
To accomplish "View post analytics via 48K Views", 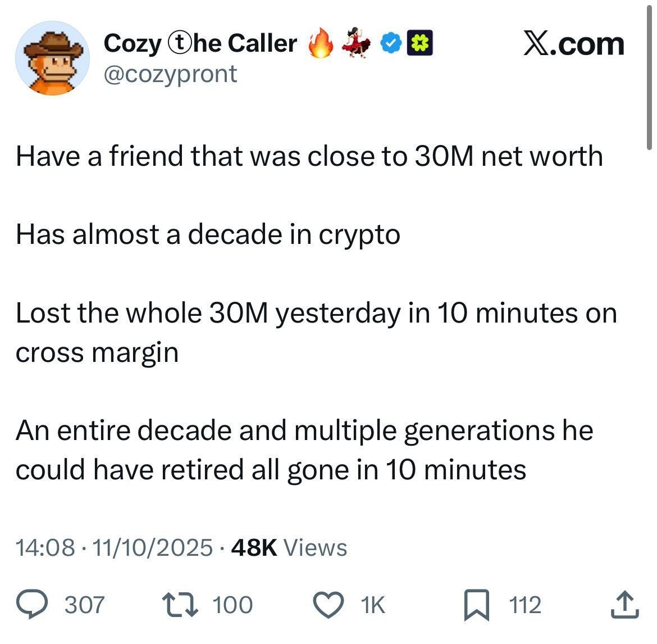I will coord(289,547).
